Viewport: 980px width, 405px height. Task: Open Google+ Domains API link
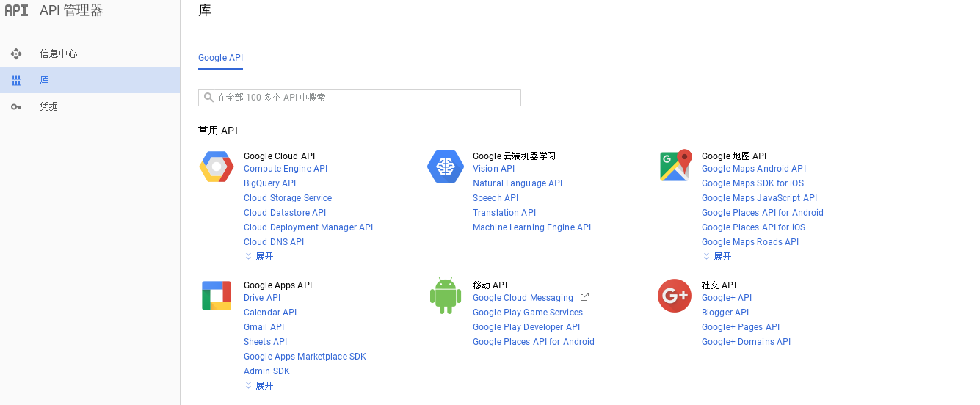coord(746,342)
